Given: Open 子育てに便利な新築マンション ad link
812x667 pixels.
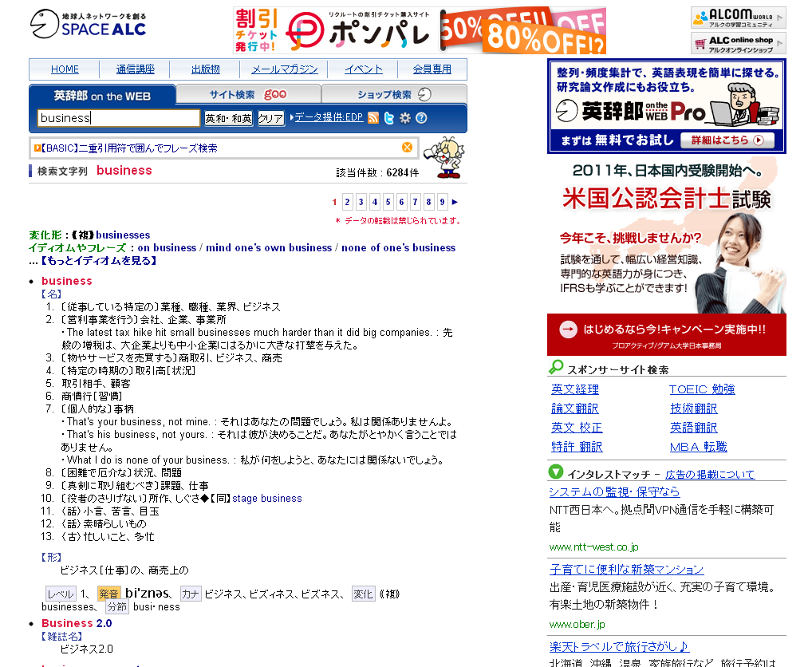Looking at the screenshot, I should pyautogui.click(x=627, y=570).
